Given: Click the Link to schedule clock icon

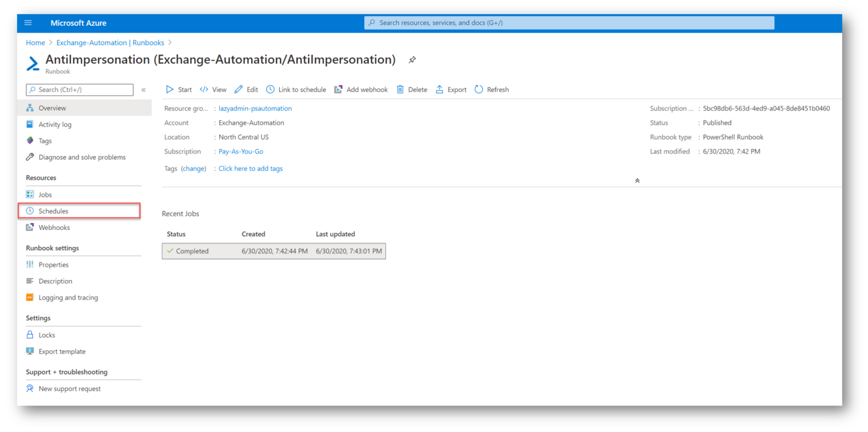Looking at the screenshot, I should (x=270, y=90).
